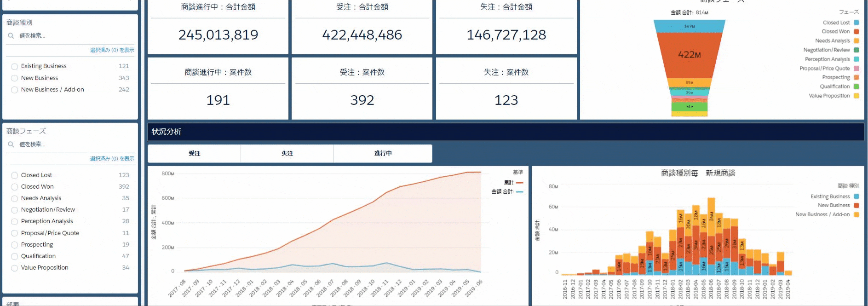The height and width of the screenshot is (306, 868).
Task: Click New Business / Add-on bar legend swatch
Action: click(857, 214)
